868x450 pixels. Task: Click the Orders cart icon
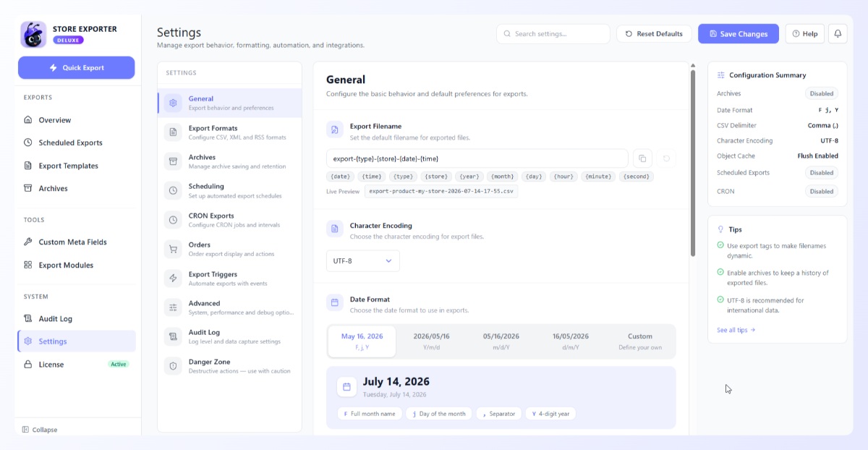tap(173, 249)
